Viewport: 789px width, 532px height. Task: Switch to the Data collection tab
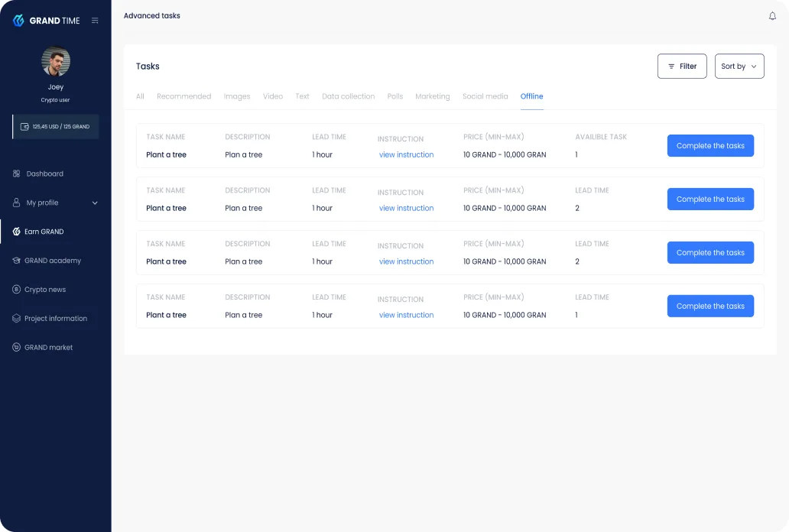tap(348, 96)
